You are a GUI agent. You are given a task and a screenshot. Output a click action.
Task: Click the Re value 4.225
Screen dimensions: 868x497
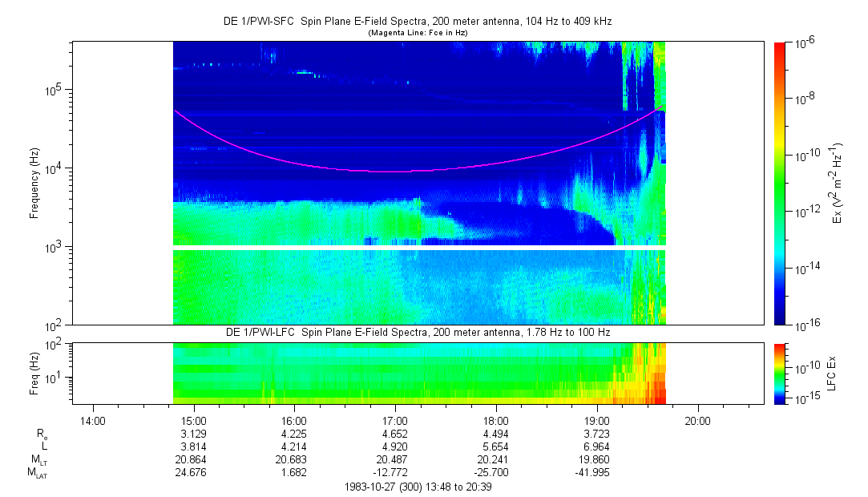[x=294, y=434]
